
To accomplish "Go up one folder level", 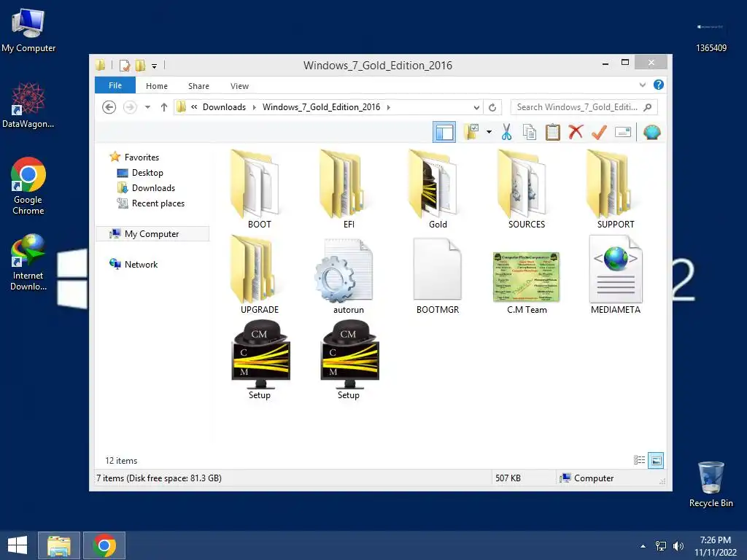I will coord(164,107).
